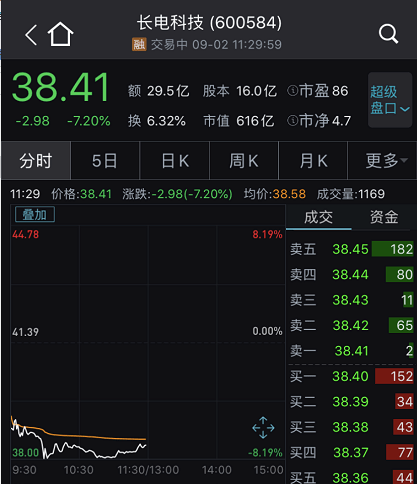417x484 pixels.
Task: Switch to the 5日 tab
Action: pyautogui.click(x=105, y=161)
